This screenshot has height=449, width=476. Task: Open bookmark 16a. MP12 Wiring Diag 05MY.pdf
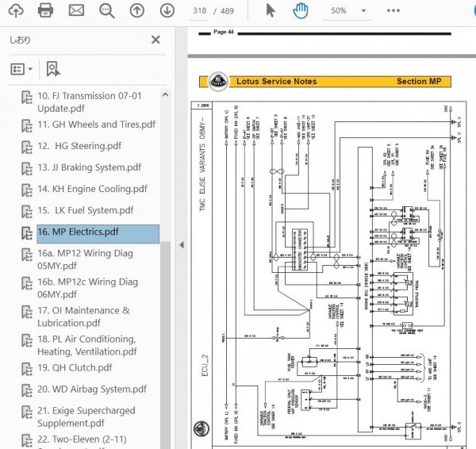click(x=85, y=259)
